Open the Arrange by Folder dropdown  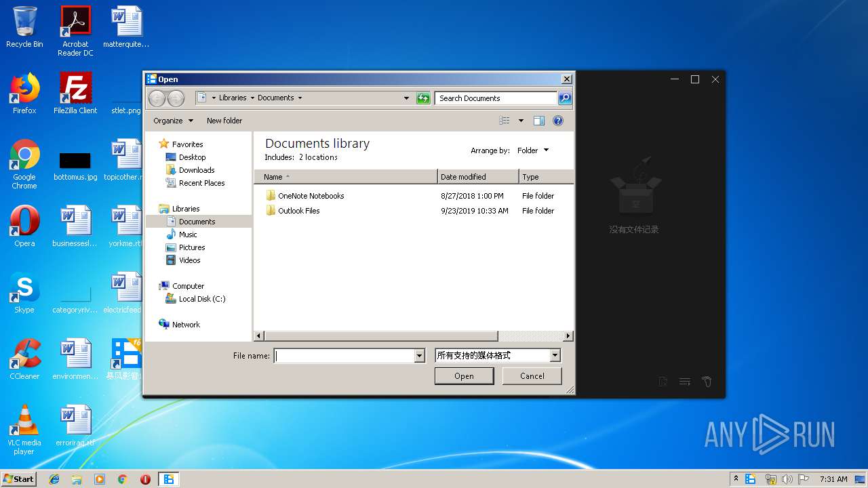click(x=533, y=150)
